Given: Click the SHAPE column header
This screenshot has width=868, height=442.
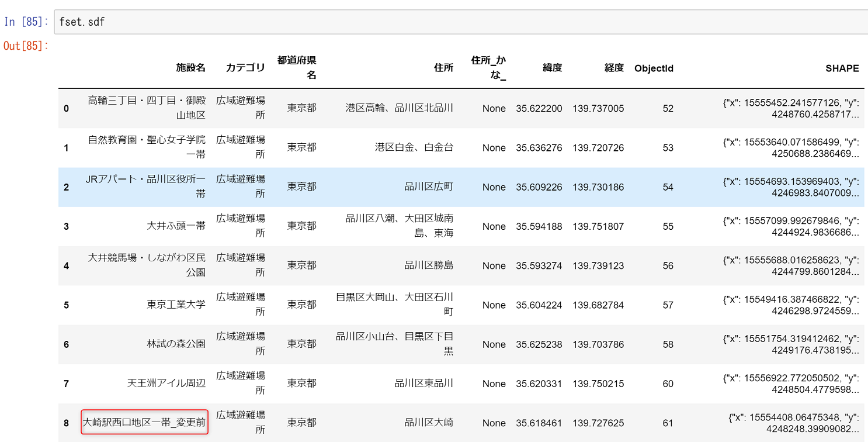Looking at the screenshot, I should [842, 68].
